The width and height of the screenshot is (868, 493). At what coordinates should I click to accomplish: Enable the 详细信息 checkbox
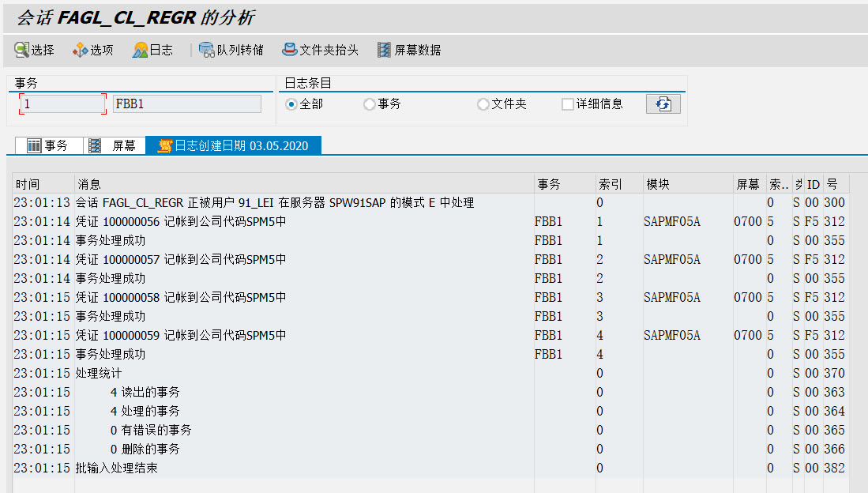[566, 103]
